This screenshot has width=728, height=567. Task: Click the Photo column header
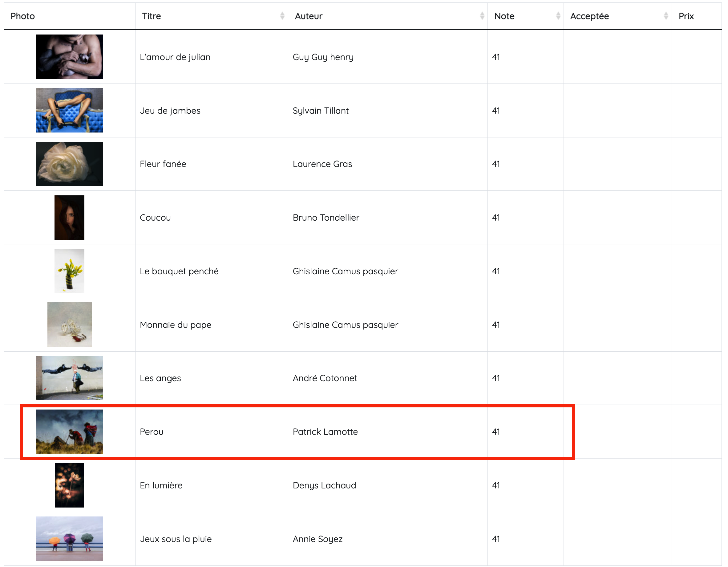pos(23,16)
